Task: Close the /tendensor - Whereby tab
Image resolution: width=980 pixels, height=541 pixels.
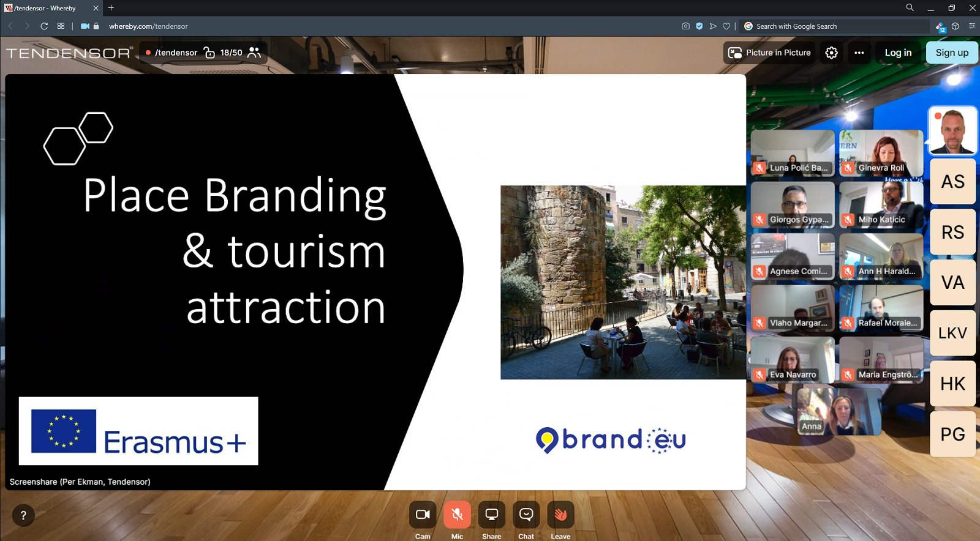Action: (x=96, y=8)
